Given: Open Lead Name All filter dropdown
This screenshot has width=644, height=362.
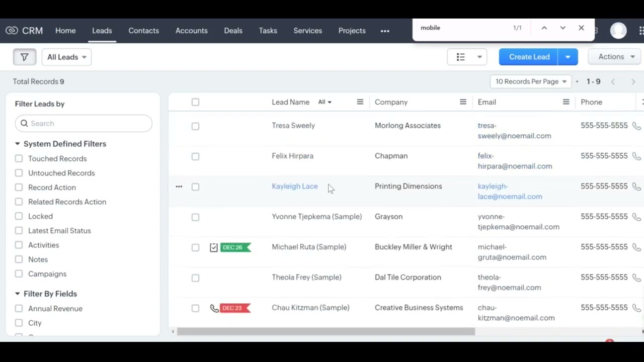Looking at the screenshot, I should pos(325,102).
